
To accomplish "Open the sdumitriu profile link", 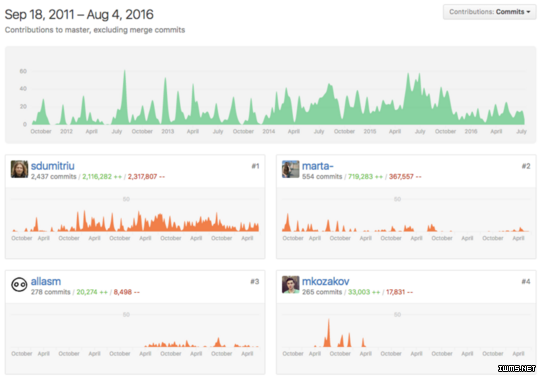I will pyautogui.click(x=53, y=166).
